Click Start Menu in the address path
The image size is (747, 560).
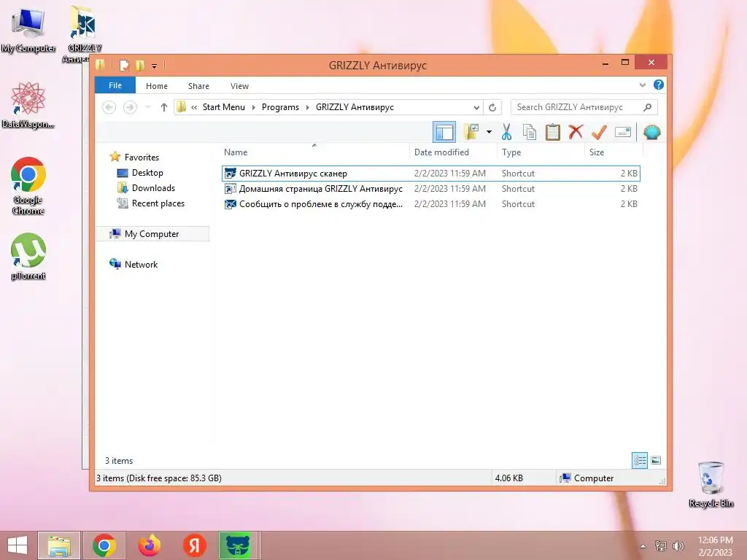(224, 107)
